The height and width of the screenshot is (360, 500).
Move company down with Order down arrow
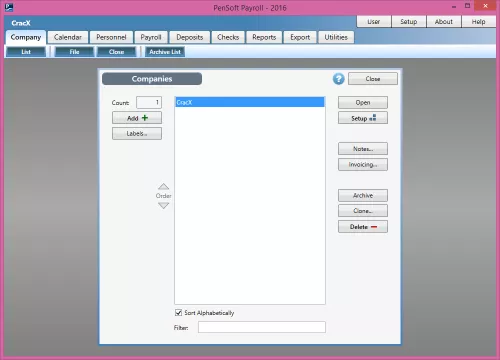163,205
